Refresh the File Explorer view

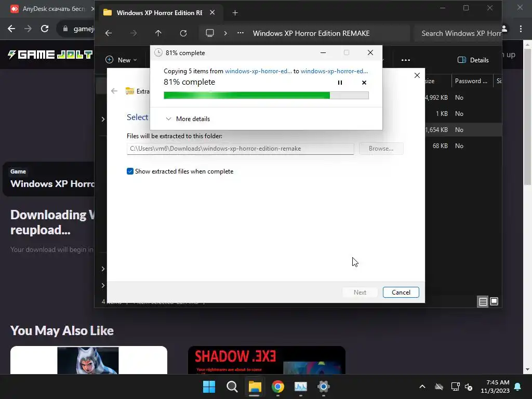[x=183, y=33]
